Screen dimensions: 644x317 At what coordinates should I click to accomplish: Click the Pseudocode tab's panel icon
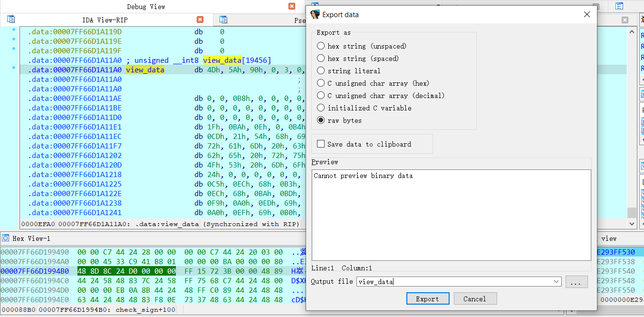click(x=222, y=20)
